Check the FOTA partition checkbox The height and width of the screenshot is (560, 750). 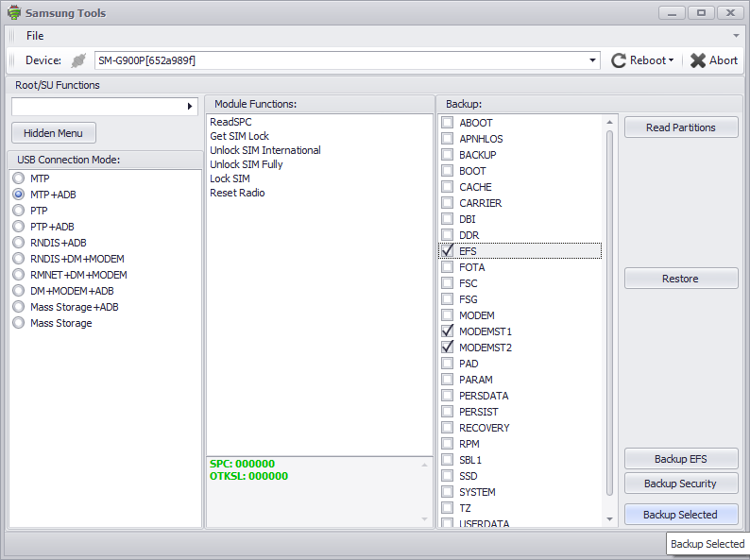pyautogui.click(x=447, y=267)
